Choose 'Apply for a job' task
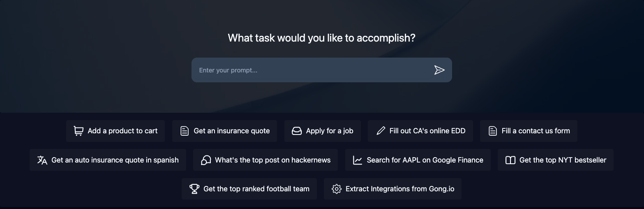 click(x=330, y=131)
